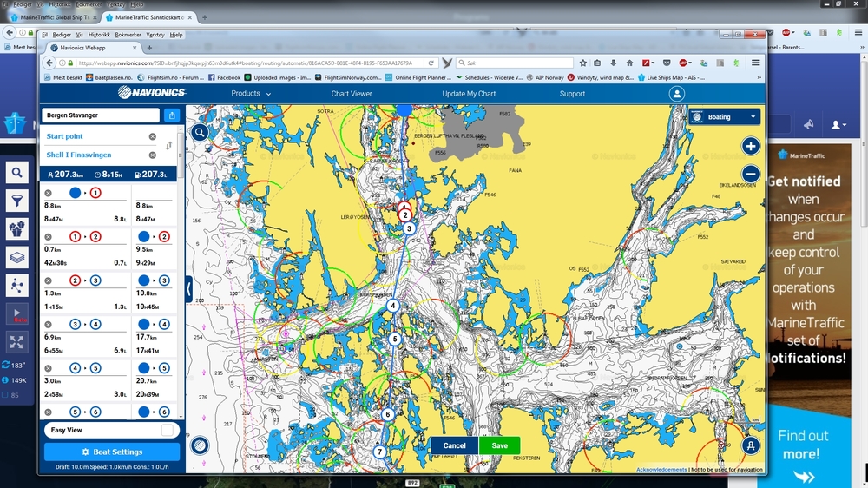Open the Support menu item
This screenshot has height=488, width=868.
tap(572, 94)
